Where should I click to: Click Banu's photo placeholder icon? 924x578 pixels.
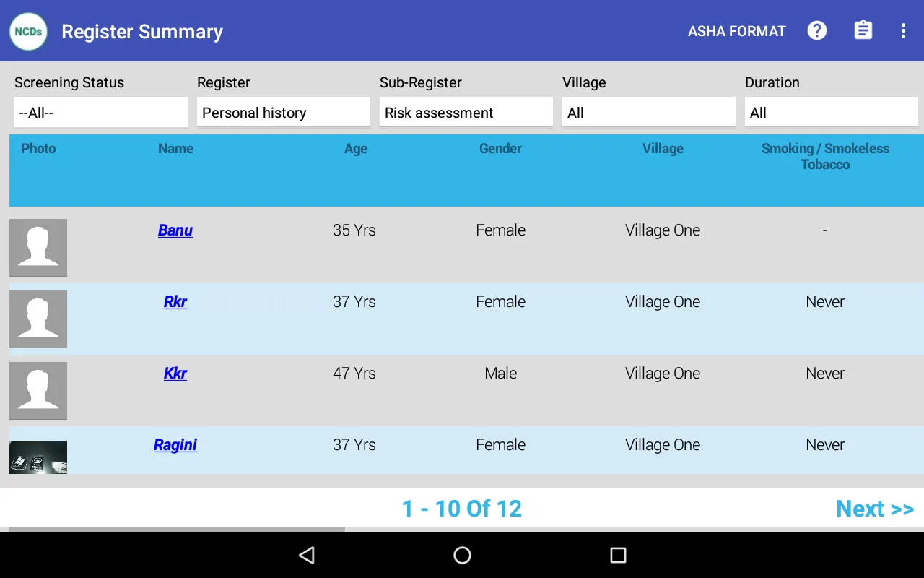38,247
